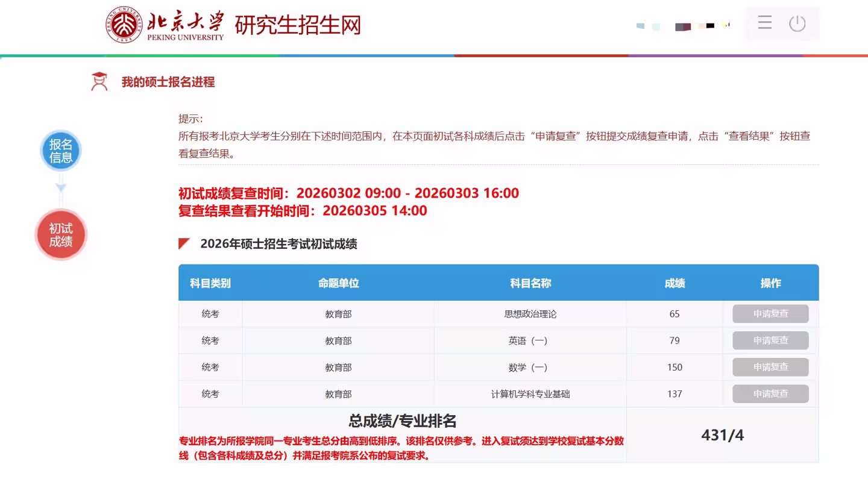Select the 计算机学科专业基础 subject cell

(530, 394)
